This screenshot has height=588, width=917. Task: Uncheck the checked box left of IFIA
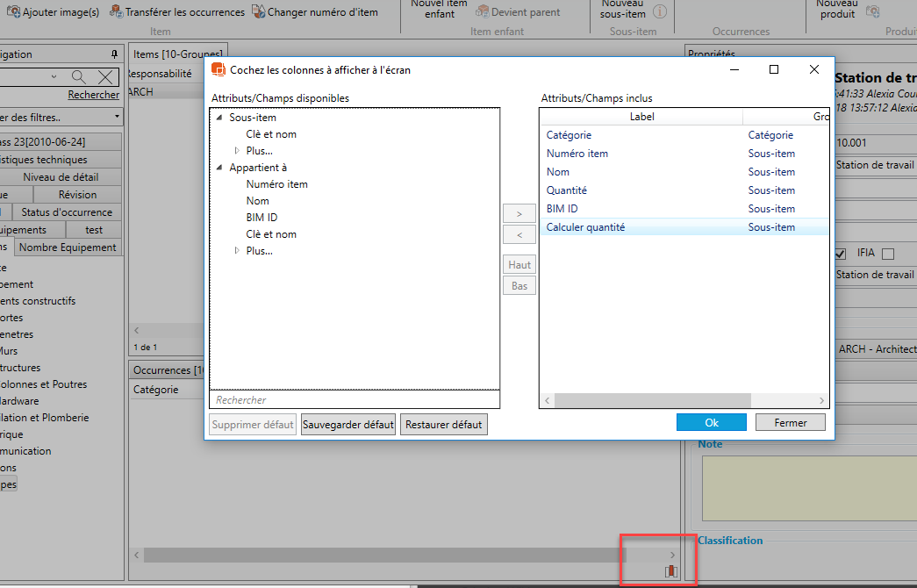840,255
